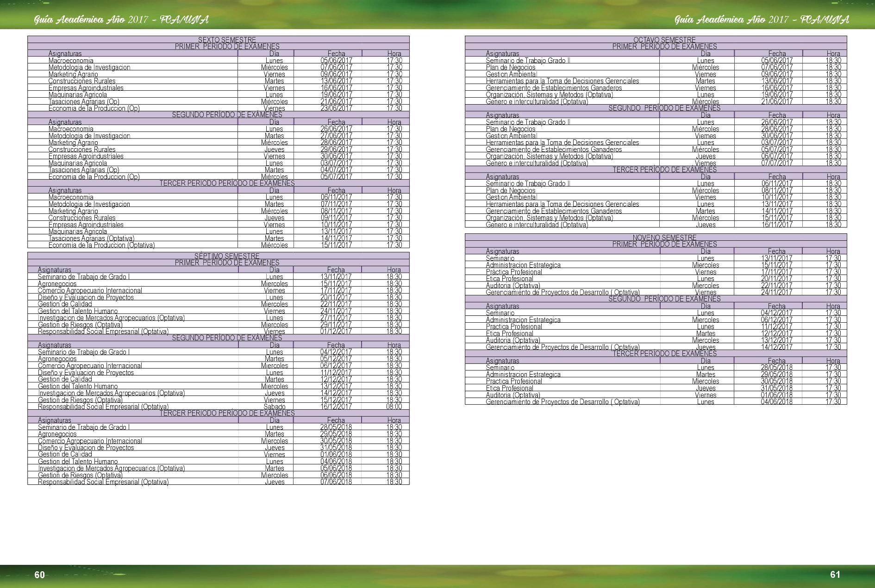The width and height of the screenshot is (875, 588).
Task: Select the date 31/05/2018 in Séptimo Semestre
Action: (336, 448)
